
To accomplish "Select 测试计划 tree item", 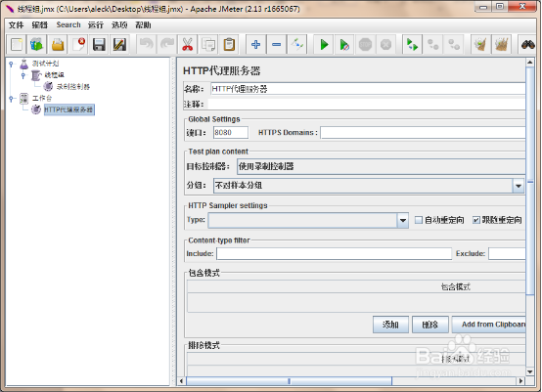I will pyautogui.click(x=46, y=64).
